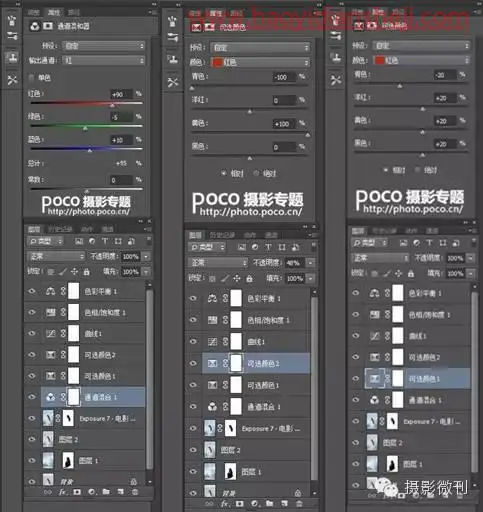Click trash icon at bottom of middle Layers panel

[x=299, y=504]
